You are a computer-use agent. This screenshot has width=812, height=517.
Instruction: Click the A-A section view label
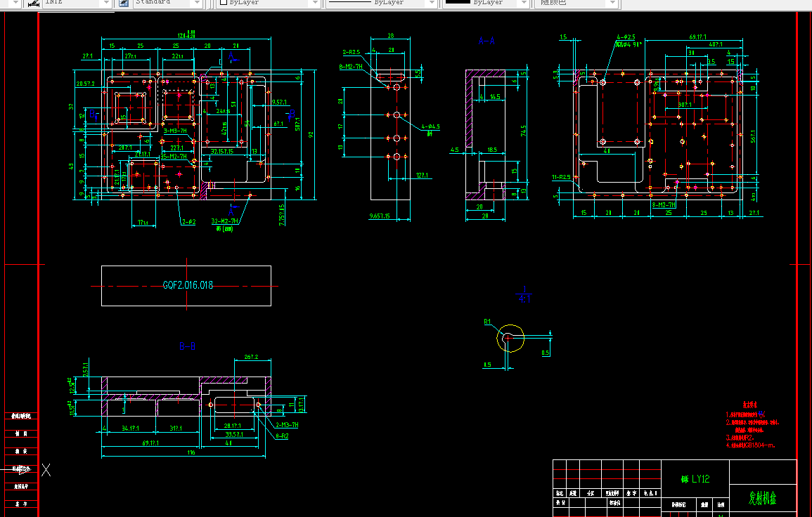click(486, 41)
